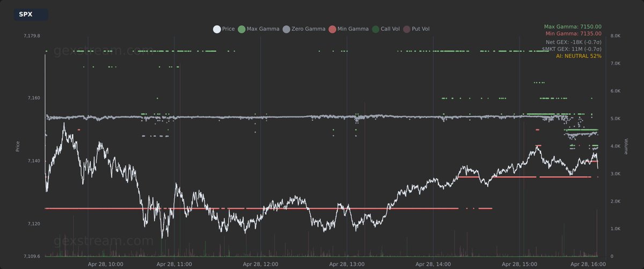Click the 1.0K volume axis label
Image resolution: width=644 pixels, height=269 pixels.
click(615, 229)
